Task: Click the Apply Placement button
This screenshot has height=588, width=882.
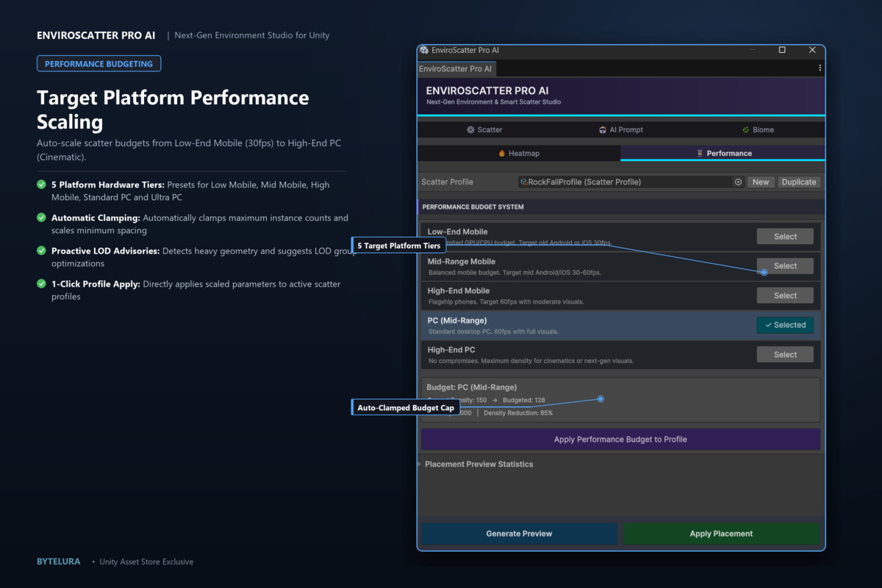Action: [x=721, y=534]
